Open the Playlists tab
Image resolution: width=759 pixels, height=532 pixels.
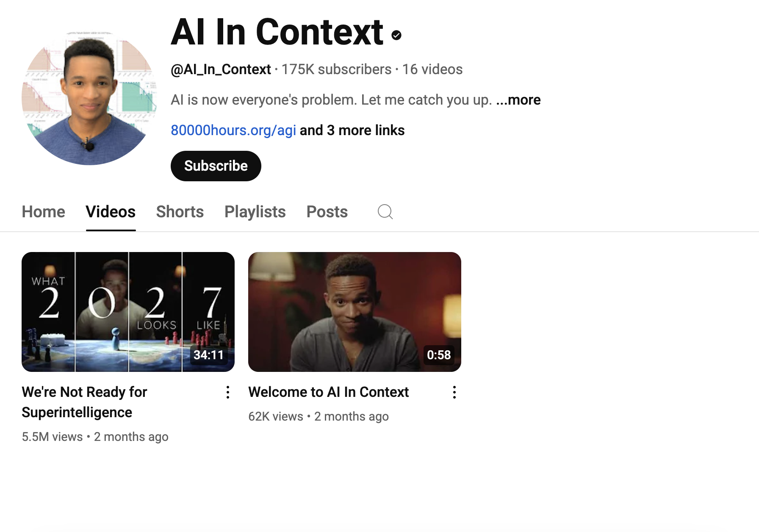tap(255, 212)
